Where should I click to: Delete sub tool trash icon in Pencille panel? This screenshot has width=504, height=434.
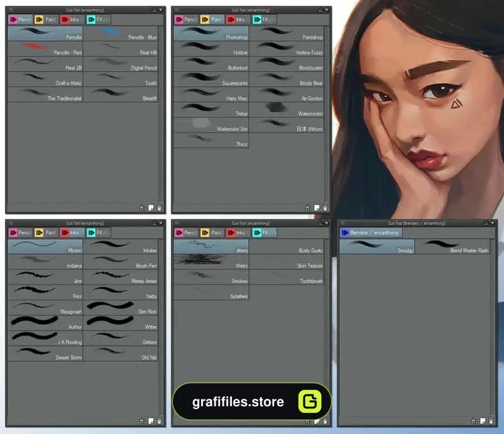click(x=159, y=208)
